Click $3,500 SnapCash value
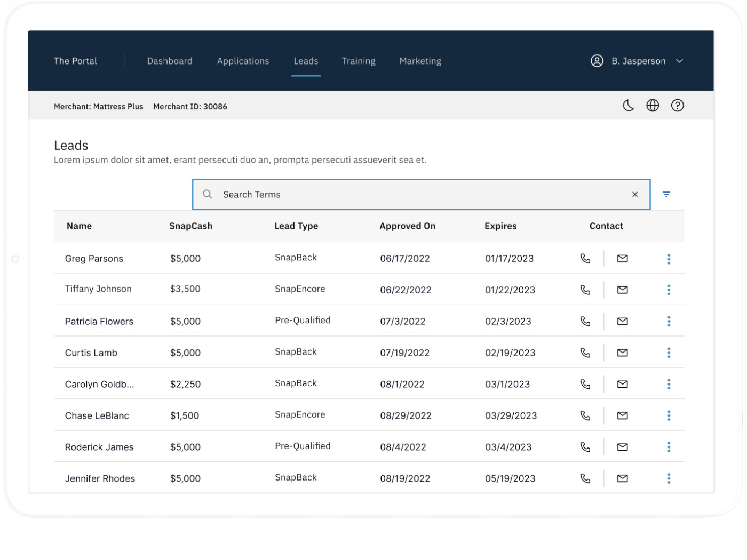747x560 pixels. [185, 289]
